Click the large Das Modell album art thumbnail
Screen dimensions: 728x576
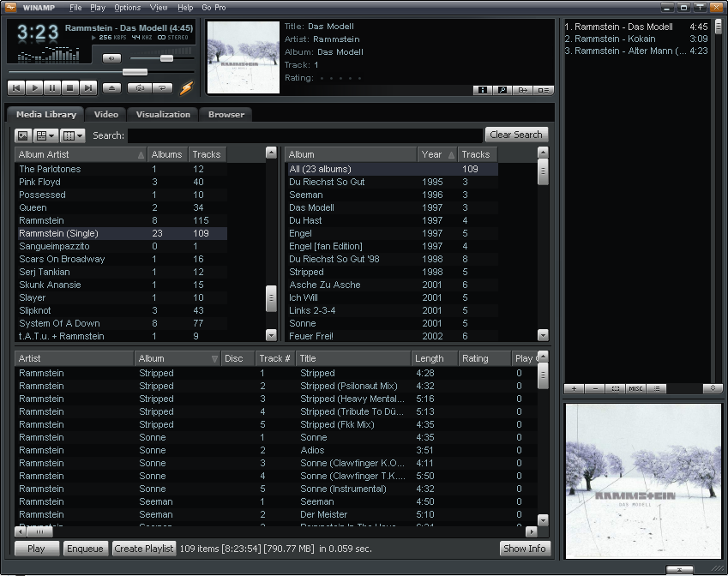(x=643, y=481)
